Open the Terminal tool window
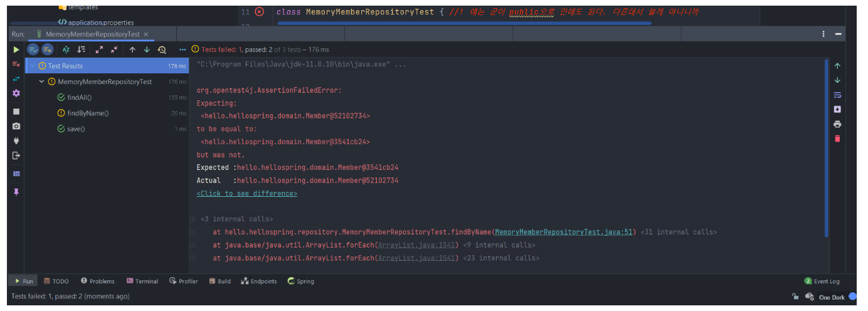Viewport: 868px width, 311px height. (142, 281)
